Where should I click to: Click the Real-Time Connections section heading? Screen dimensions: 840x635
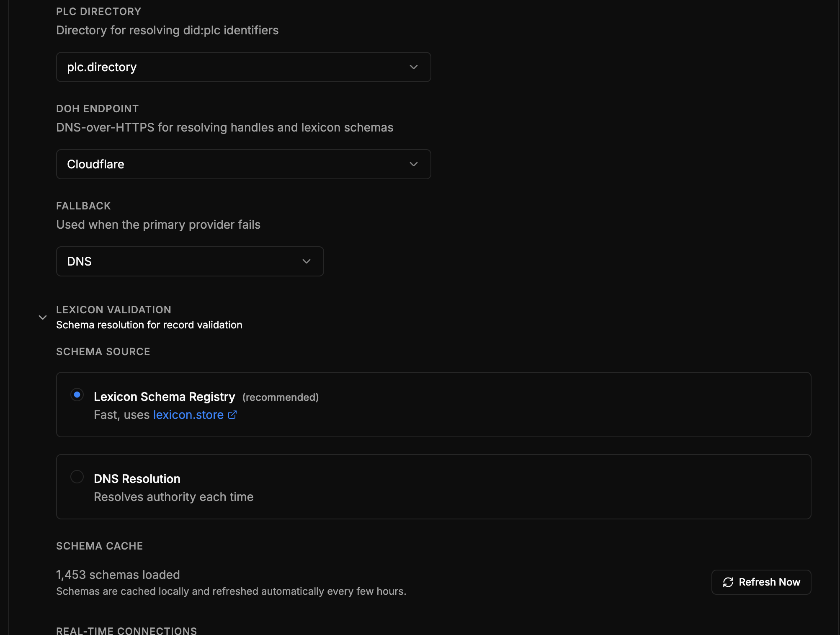[126, 631]
